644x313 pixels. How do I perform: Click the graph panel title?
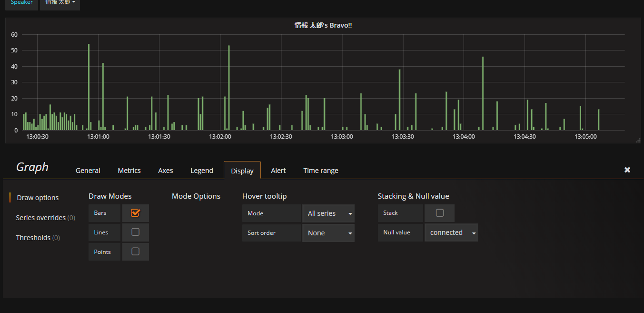[x=323, y=25]
